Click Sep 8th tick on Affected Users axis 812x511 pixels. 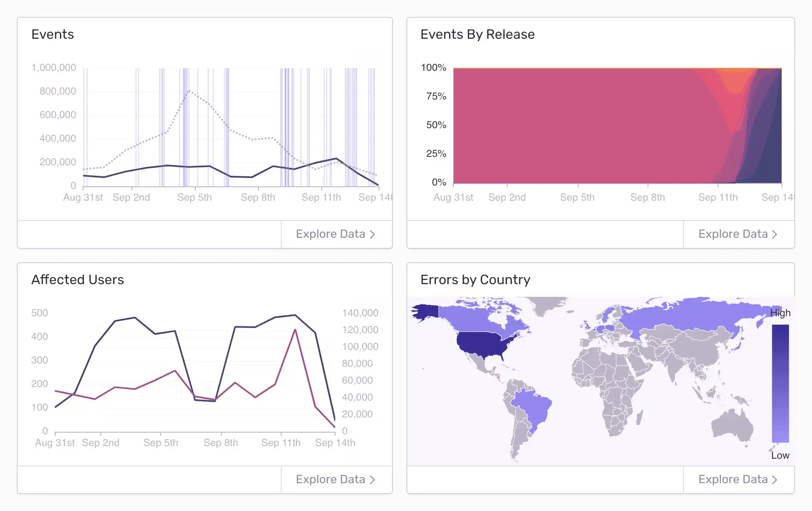(221, 443)
